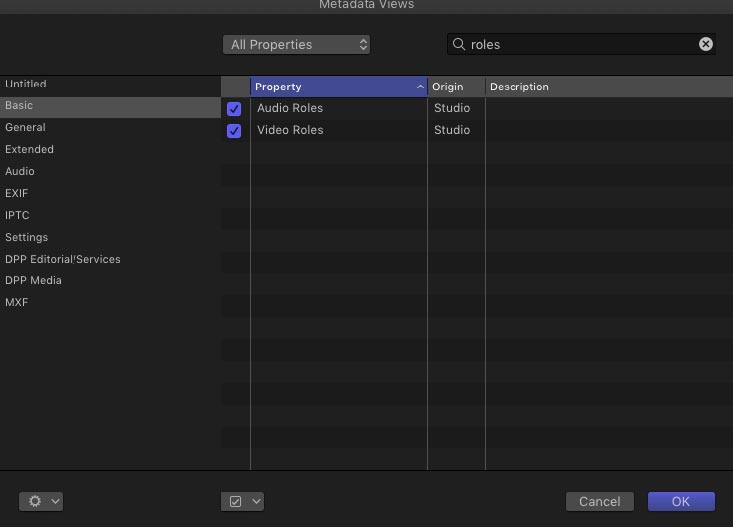733x527 pixels.
Task: Open the checkbox selection dropdown chevron
Action: click(256, 501)
